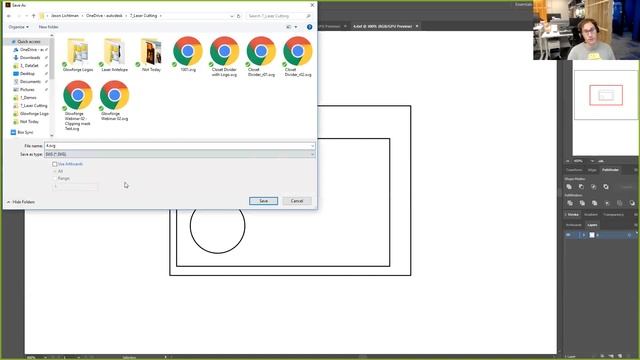The height and width of the screenshot is (360, 640).
Task: Toggle layer visibility eye in Layers panel
Action: pyautogui.click(x=568, y=235)
